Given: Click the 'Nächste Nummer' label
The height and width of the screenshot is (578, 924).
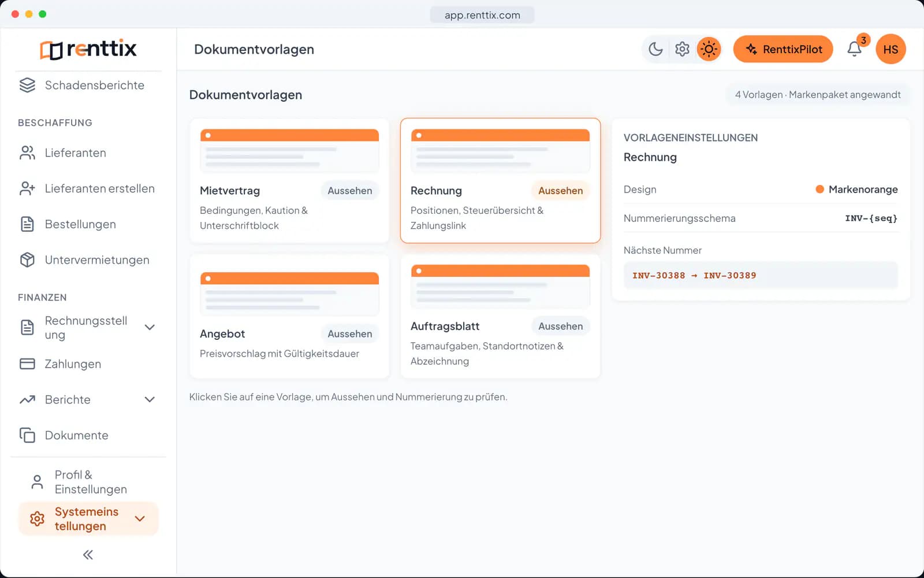Looking at the screenshot, I should (662, 250).
